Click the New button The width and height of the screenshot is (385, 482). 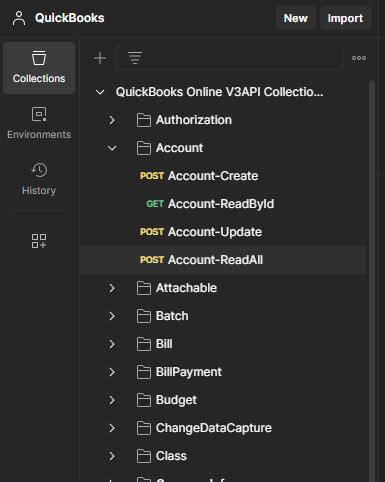(296, 18)
